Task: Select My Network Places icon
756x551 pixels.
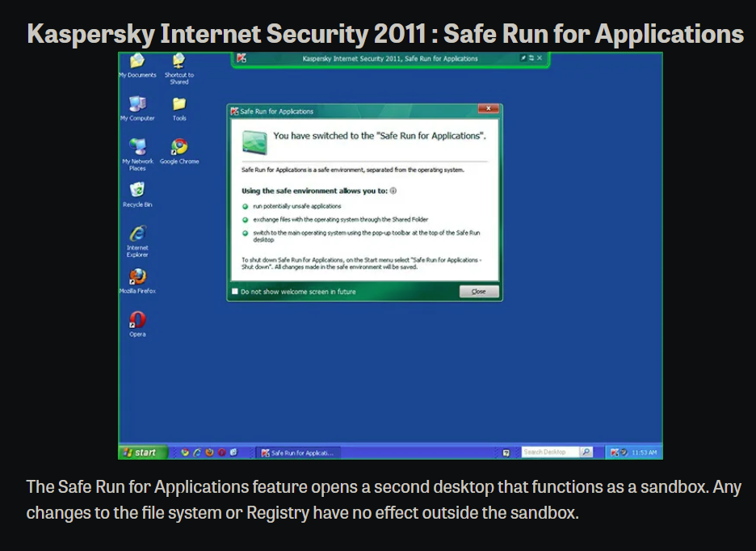Action: (x=137, y=154)
